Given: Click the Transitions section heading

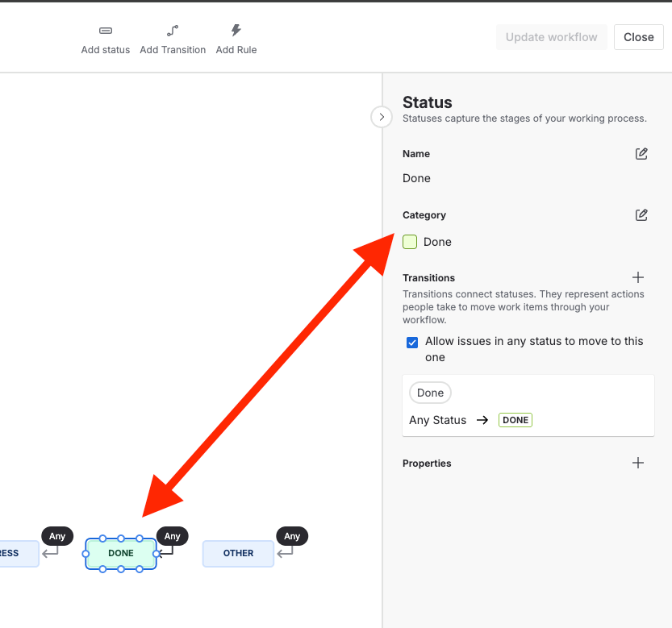Looking at the screenshot, I should [x=428, y=278].
